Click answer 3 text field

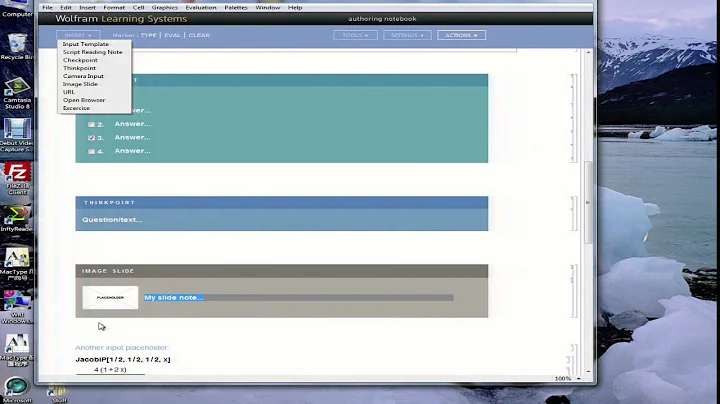click(133, 137)
